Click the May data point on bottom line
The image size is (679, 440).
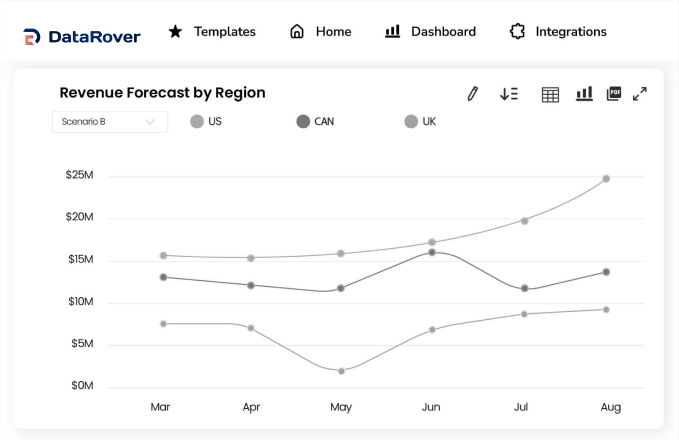point(341,371)
